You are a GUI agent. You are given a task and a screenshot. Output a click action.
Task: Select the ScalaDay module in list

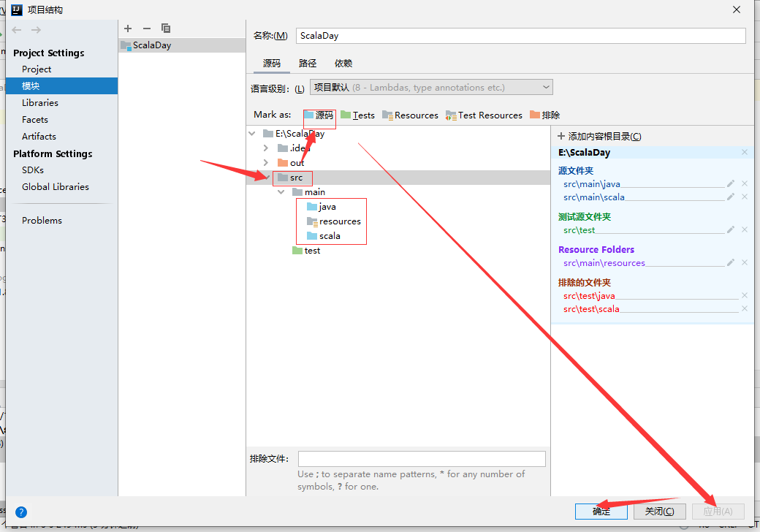tap(182, 45)
